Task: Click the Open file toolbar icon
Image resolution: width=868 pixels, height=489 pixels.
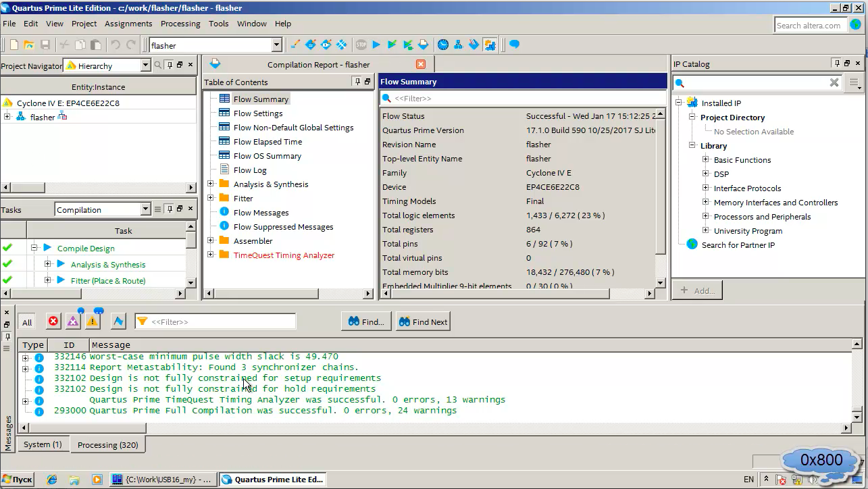Action: click(29, 45)
